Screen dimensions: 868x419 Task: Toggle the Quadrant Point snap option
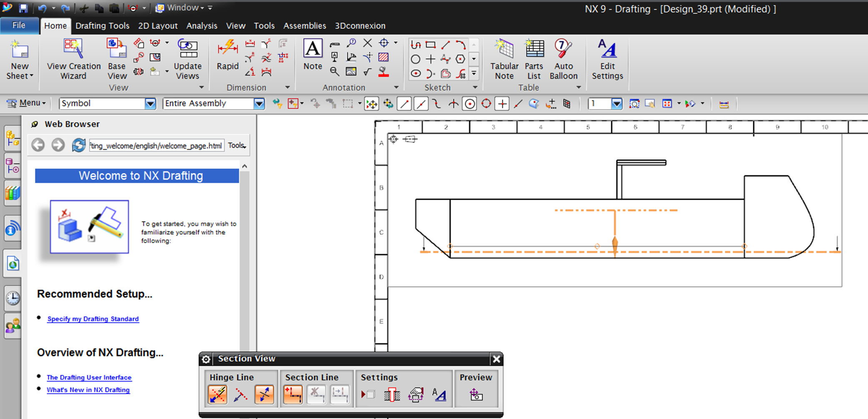tap(486, 104)
